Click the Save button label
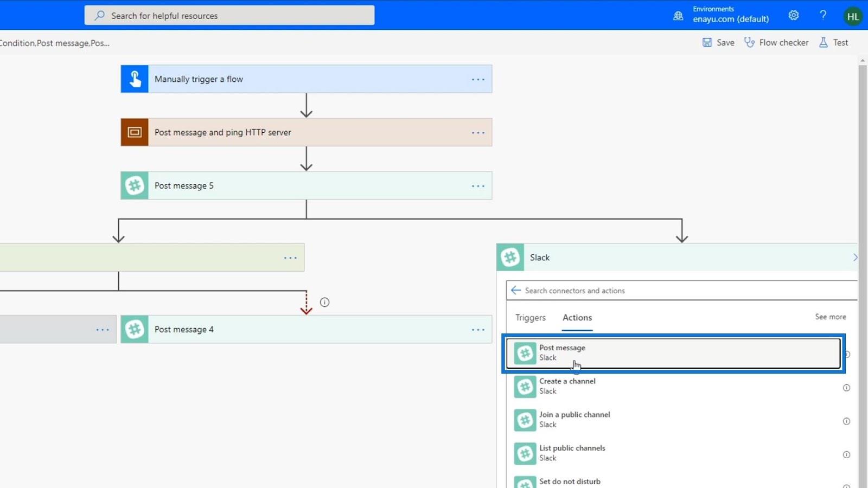Viewport: 868px width, 488px height. pyautogui.click(x=725, y=42)
